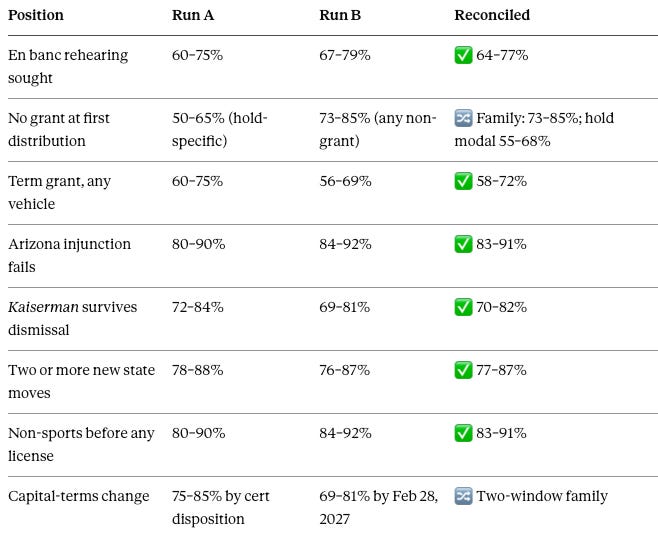The width and height of the screenshot is (658, 537).
Task: Click the '75–85% by cert disposition' cell
Action: coord(221,507)
